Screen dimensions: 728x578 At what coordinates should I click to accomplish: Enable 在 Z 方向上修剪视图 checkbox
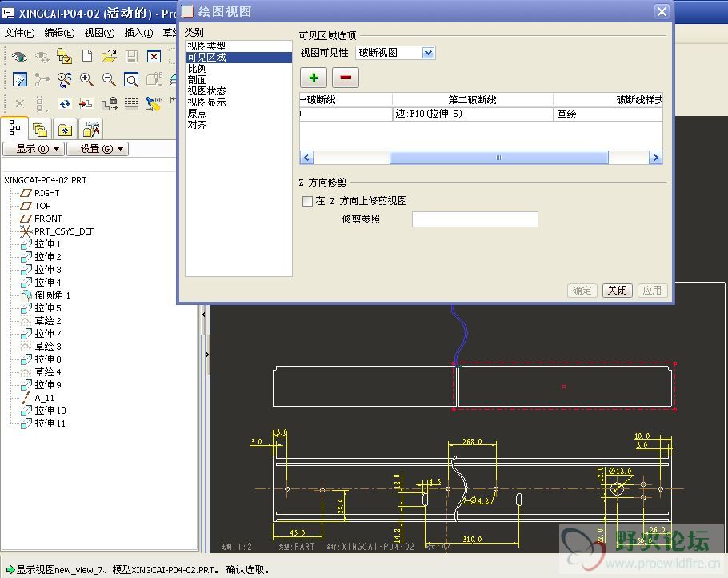point(307,201)
